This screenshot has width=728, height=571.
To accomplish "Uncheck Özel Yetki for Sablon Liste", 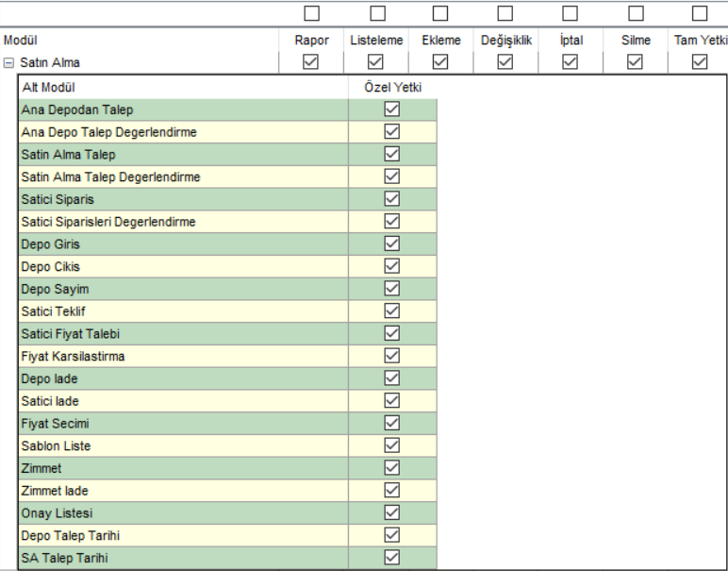I will (392, 445).
